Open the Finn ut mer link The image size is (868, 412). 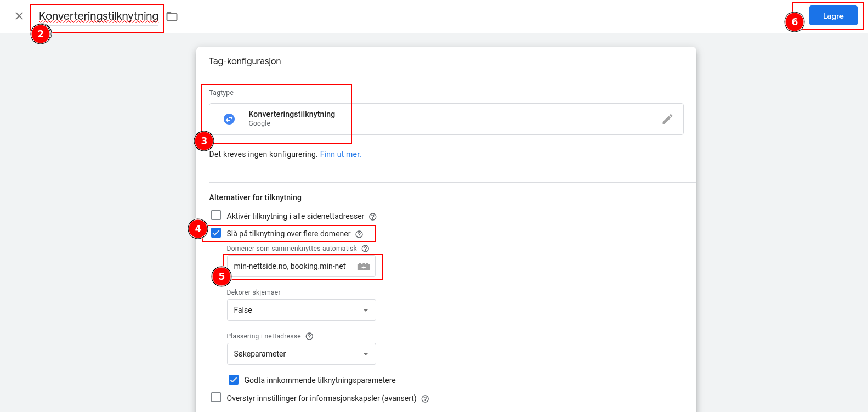(x=340, y=154)
